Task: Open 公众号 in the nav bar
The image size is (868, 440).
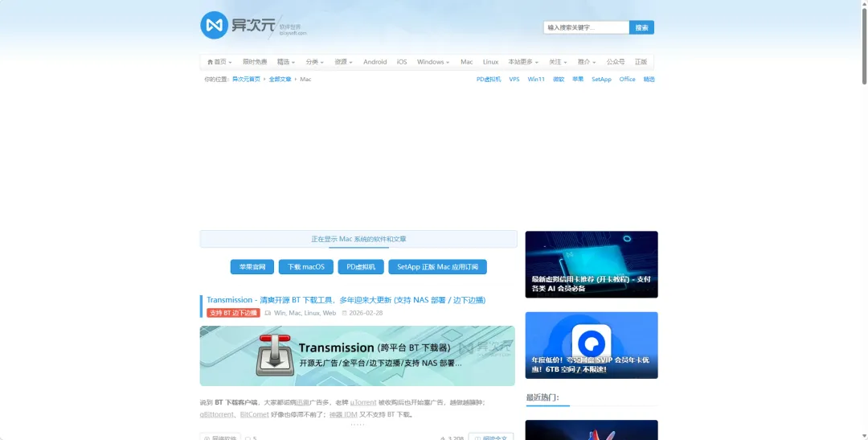Action: point(616,62)
